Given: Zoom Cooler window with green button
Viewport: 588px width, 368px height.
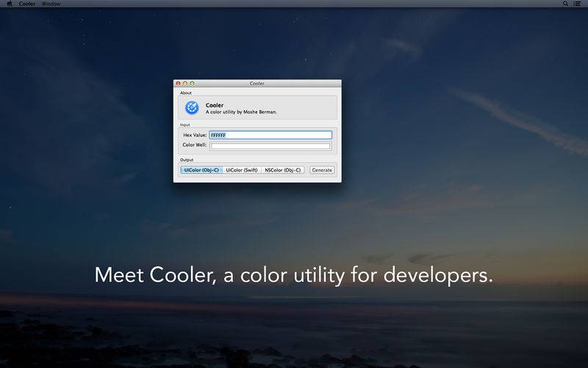Looking at the screenshot, I should [192, 83].
